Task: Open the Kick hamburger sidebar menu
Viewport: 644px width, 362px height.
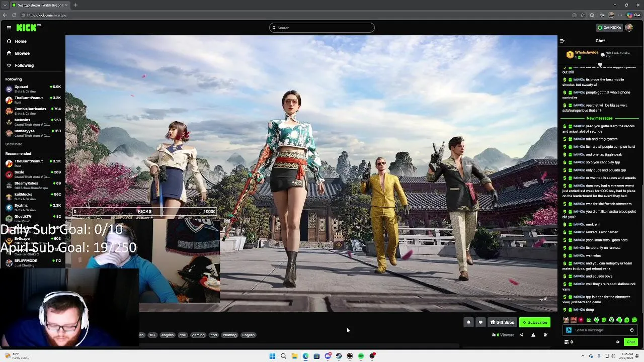Action: 9,28
